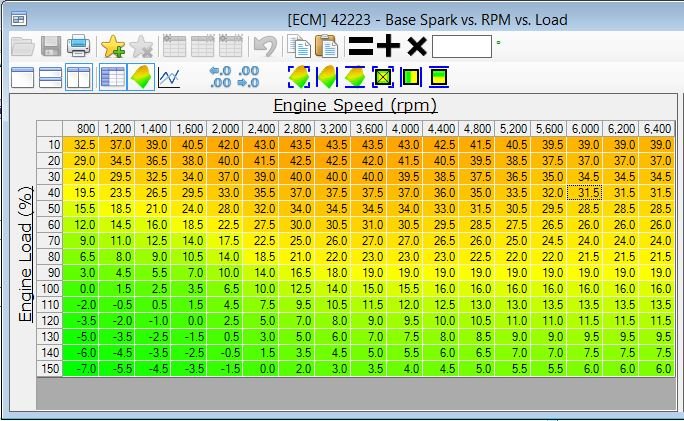Select the 2,000 rpm column header
684x421 pixels.
[x=225, y=129]
